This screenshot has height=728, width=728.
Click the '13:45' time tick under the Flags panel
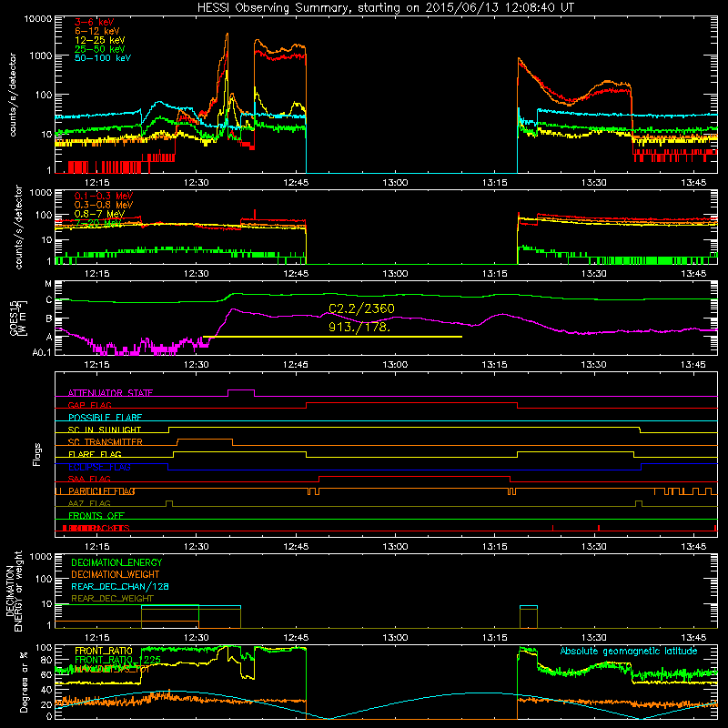click(693, 547)
